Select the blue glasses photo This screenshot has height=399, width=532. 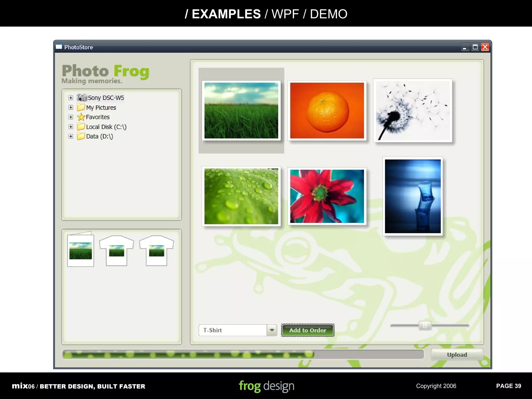tap(413, 196)
